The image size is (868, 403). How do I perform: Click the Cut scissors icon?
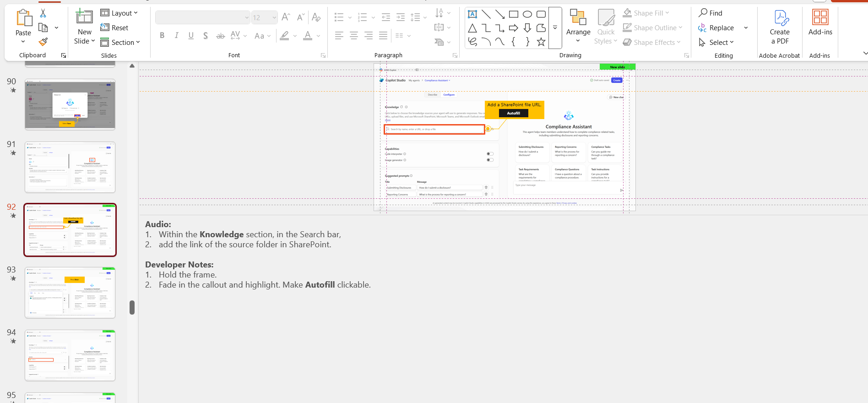(43, 13)
